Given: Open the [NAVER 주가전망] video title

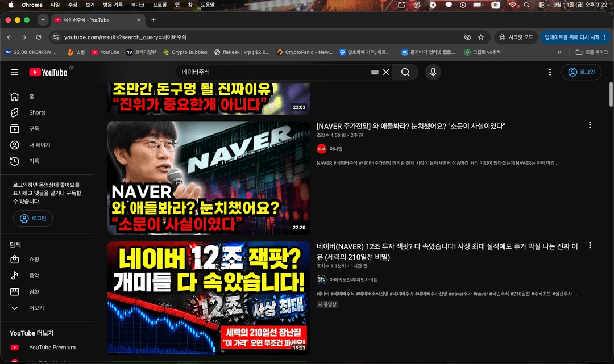Looking at the screenshot, I should coord(411,126).
